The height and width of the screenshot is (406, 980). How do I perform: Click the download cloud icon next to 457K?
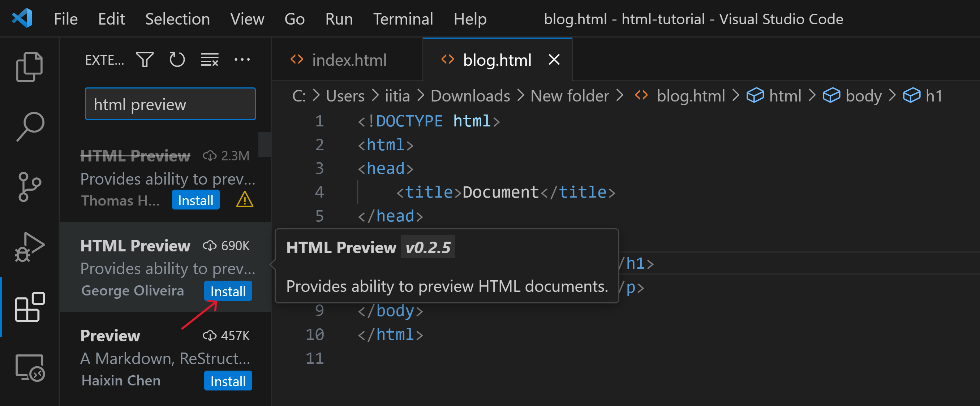210,336
